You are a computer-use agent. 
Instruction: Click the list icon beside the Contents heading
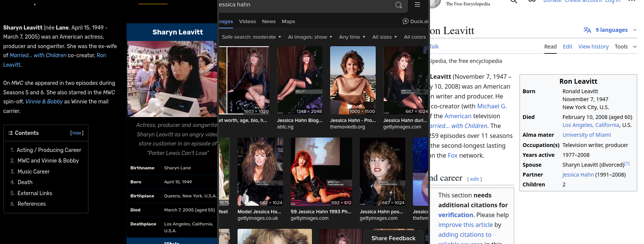point(11,133)
